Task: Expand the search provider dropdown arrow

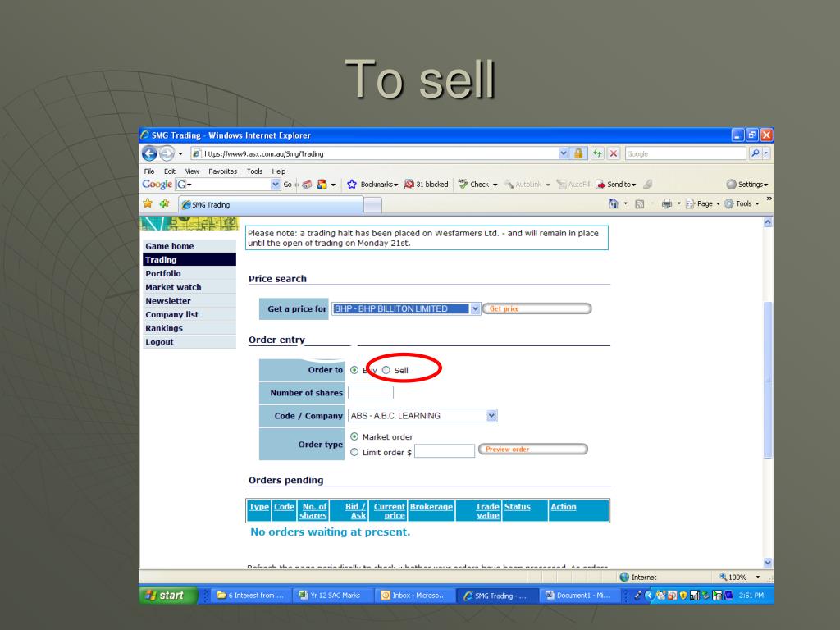Action: coord(766,153)
